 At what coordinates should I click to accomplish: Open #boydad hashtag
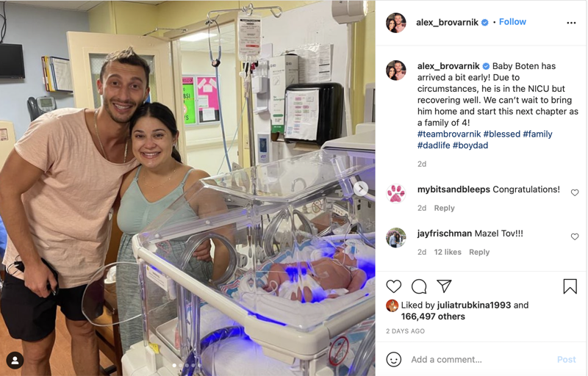click(x=470, y=145)
